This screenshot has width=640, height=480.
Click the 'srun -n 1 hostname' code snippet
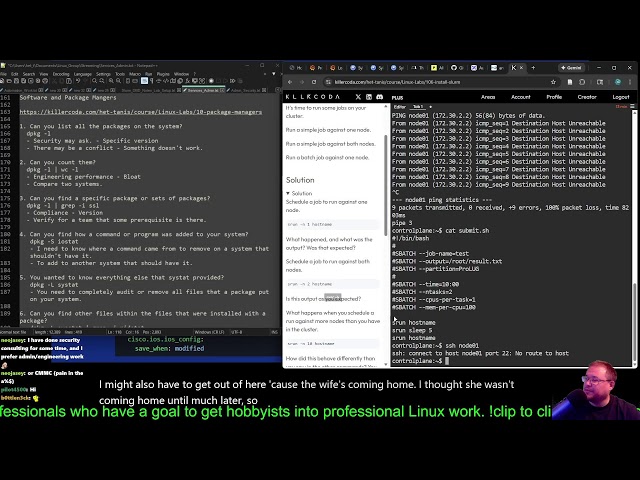coord(333,224)
